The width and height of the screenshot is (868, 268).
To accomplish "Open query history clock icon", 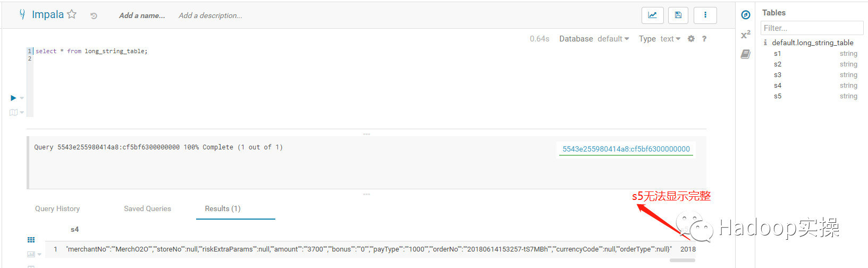I will point(94,16).
